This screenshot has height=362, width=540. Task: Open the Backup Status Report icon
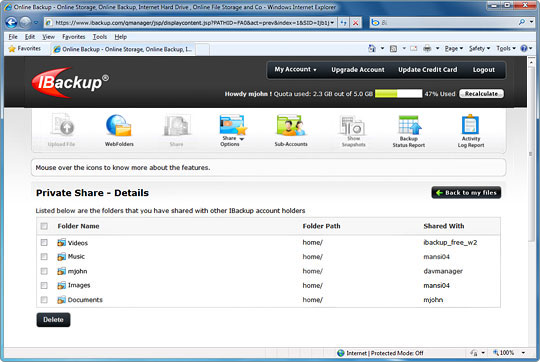[x=409, y=125]
